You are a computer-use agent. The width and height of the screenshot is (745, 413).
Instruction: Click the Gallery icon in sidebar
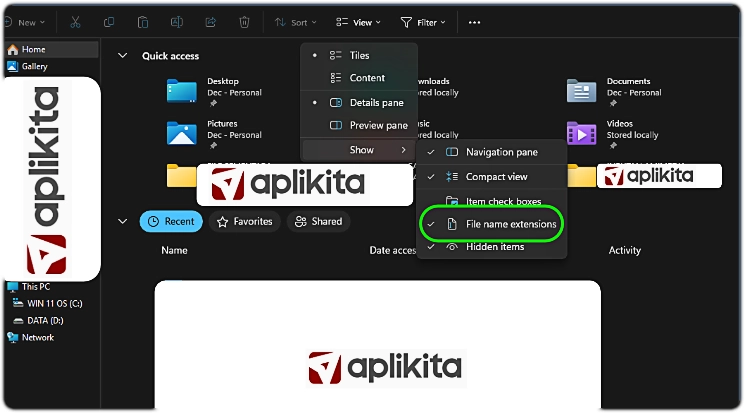click(x=12, y=67)
